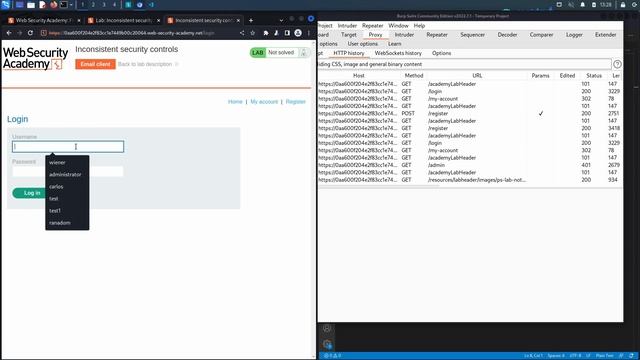Open Burp Learn tab
Viewport: 640px width, 360px height.
coord(395,44)
